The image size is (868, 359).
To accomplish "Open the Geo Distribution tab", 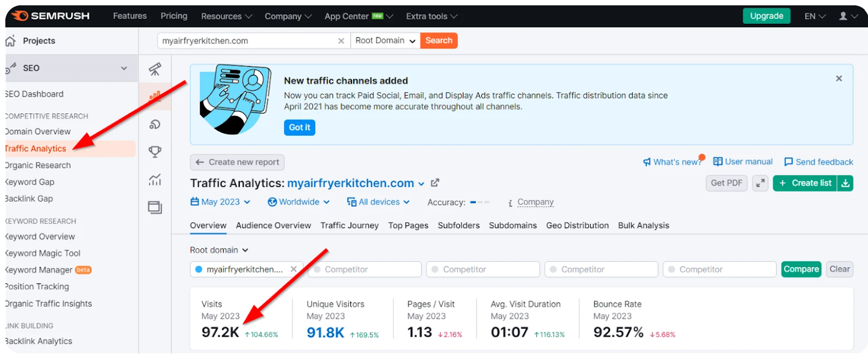I will 577,225.
